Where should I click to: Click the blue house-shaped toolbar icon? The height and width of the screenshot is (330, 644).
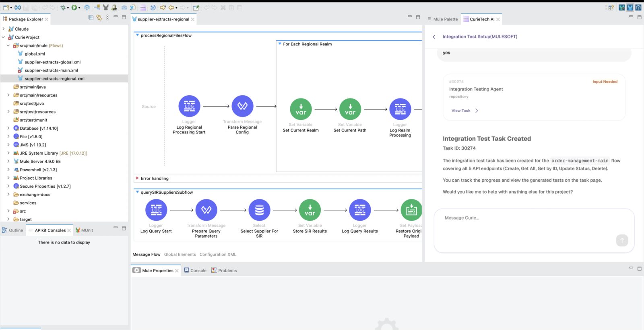(x=87, y=8)
